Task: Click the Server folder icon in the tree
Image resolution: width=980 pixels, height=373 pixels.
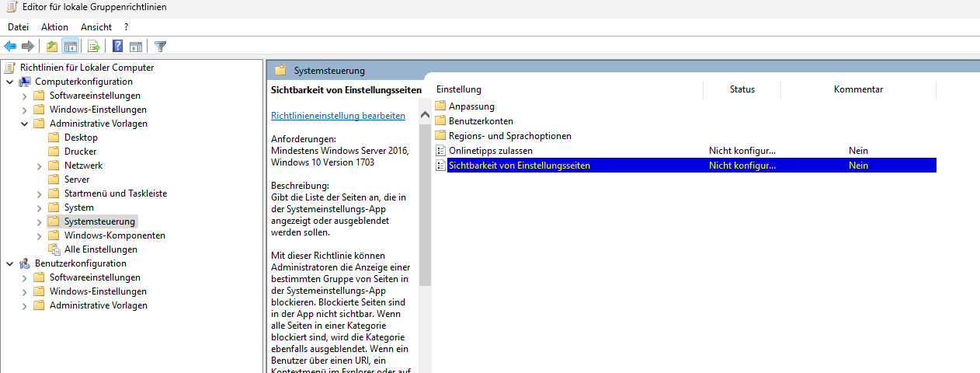Action: tap(54, 180)
